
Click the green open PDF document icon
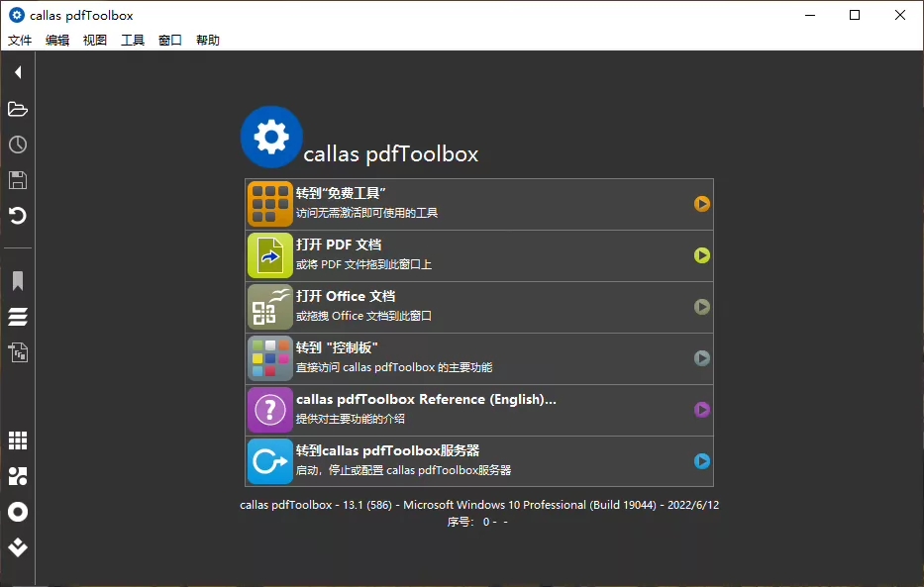click(x=270, y=255)
